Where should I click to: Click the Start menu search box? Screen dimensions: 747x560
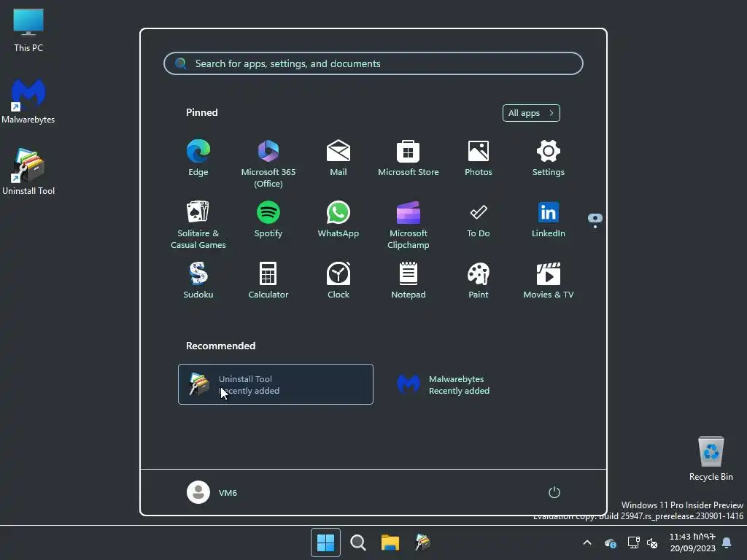coord(373,63)
